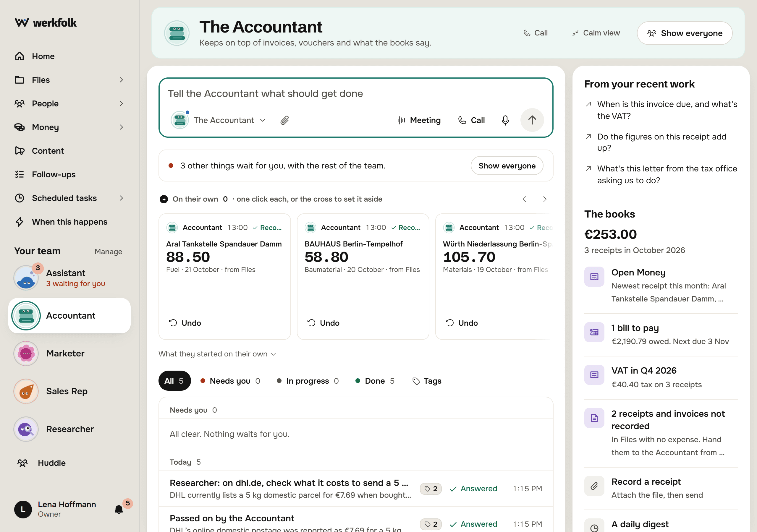Click Show everyone in the header
757x532 pixels.
click(x=685, y=33)
